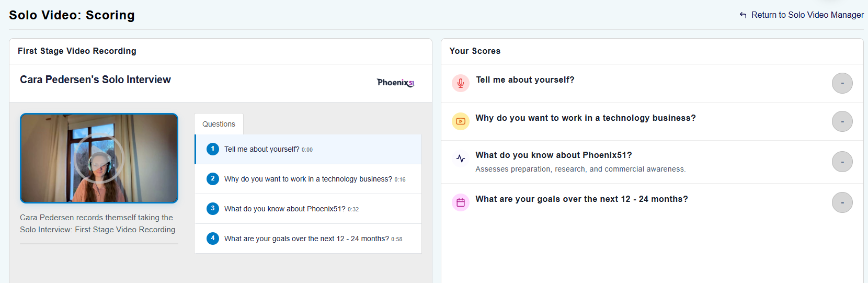
Task: Click the pulse icon beside Phoenix51 question
Action: [x=460, y=159]
